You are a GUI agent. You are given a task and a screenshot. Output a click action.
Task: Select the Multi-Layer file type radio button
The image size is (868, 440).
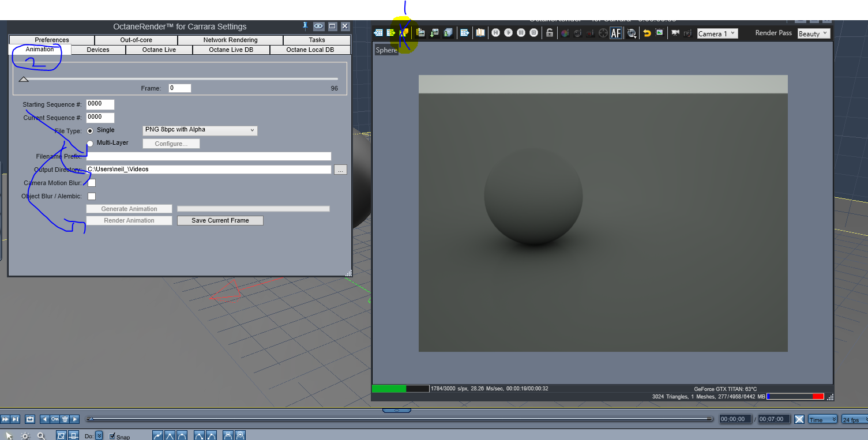[90, 144]
